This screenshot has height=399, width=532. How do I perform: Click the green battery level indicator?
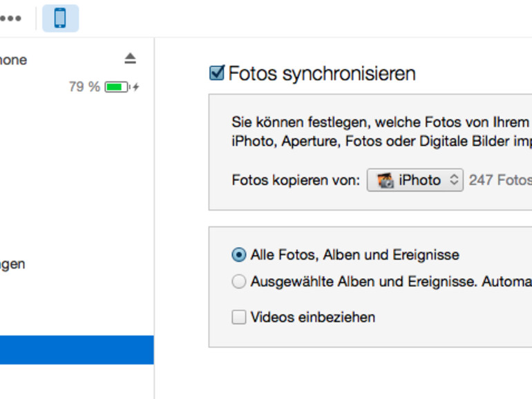[117, 87]
